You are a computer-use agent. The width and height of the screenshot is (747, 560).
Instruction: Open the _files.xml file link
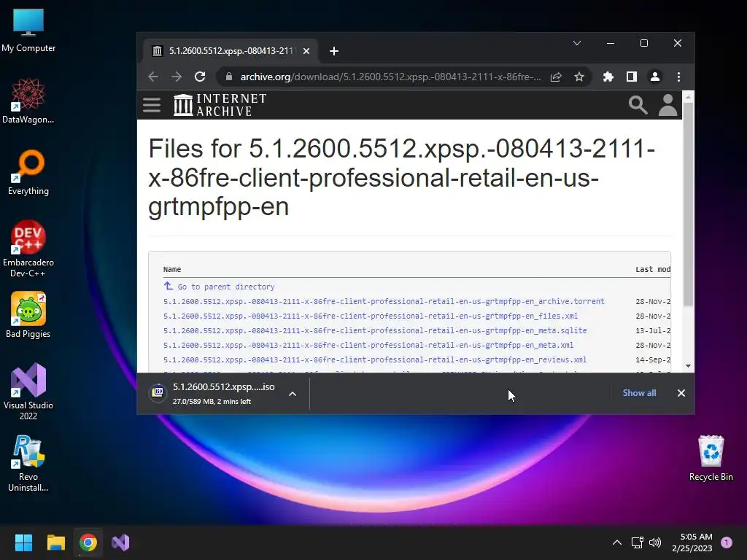[370, 316]
